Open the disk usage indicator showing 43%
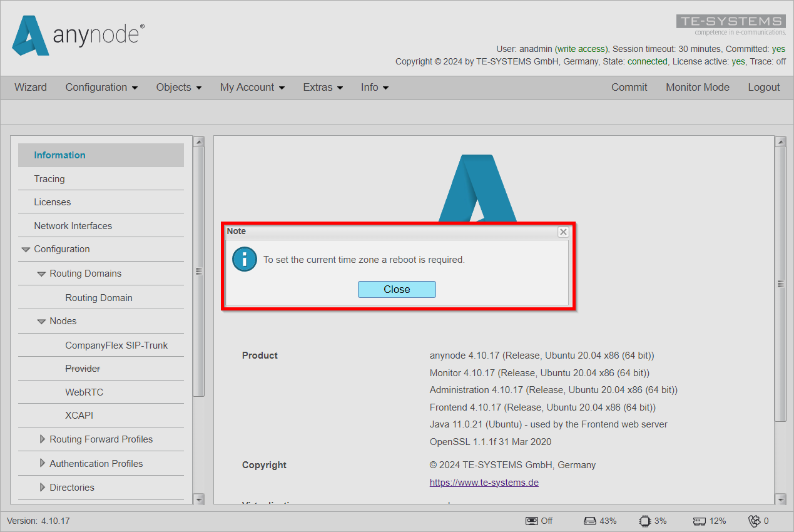The image size is (794, 532). (589, 520)
